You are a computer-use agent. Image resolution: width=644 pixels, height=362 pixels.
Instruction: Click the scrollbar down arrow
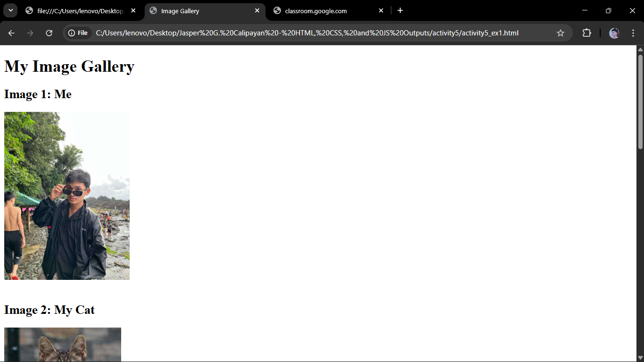640,358
